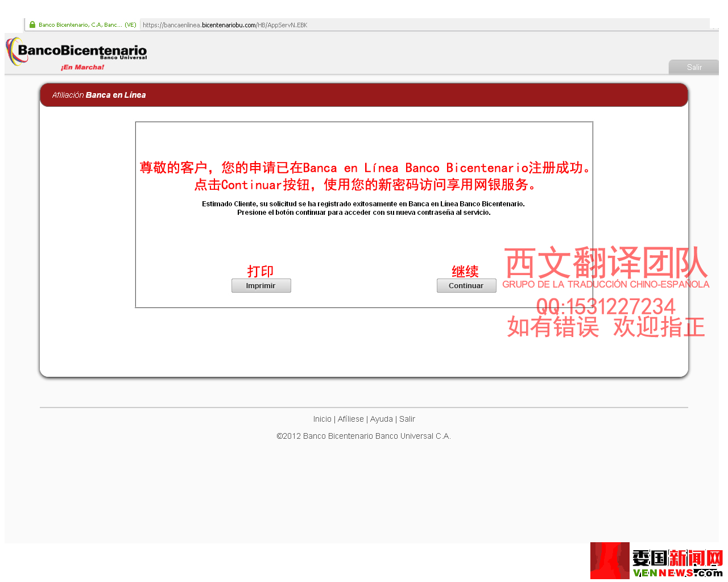Click the URL address field
The height and width of the screenshot is (582, 728).
click(425, 25)
